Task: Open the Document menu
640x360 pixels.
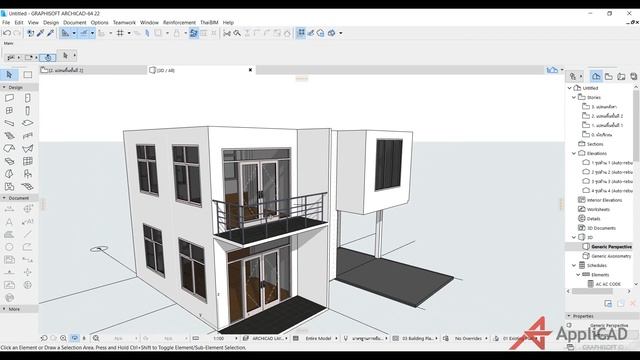Action: (x=75, y=22)
